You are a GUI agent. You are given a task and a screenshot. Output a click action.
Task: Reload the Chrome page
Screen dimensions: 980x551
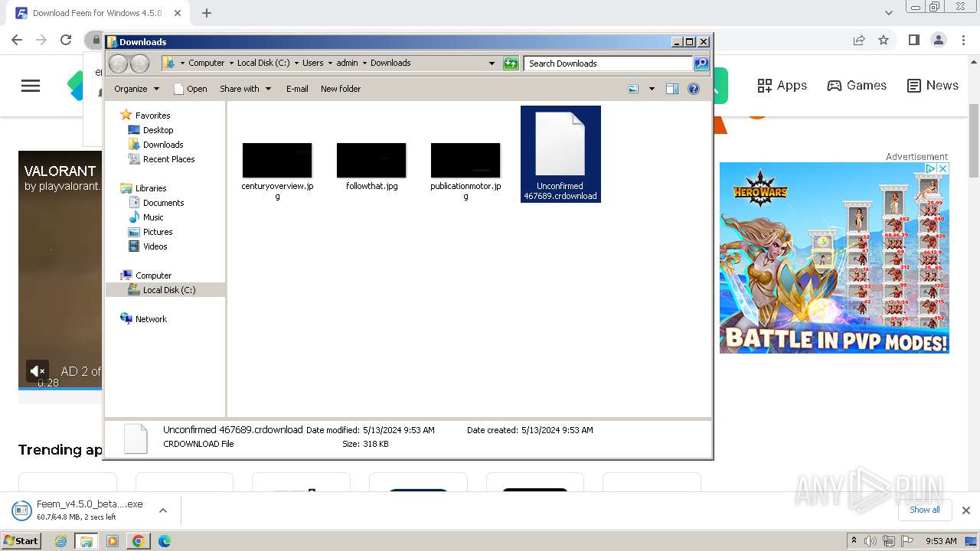(66, 40)
